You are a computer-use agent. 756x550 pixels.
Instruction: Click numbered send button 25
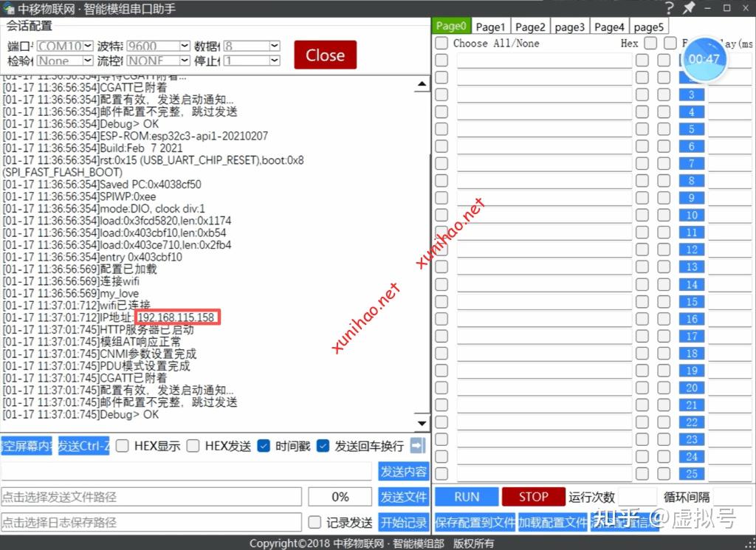[692, 474]
